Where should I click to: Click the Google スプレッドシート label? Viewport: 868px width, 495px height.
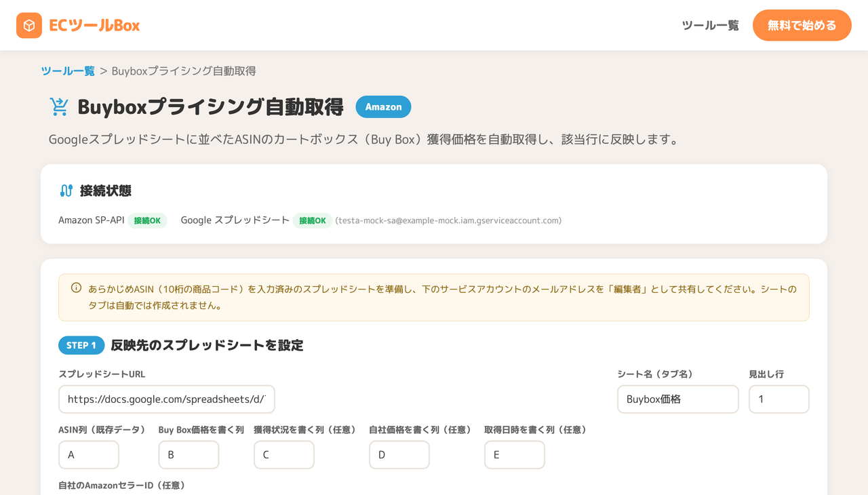point(235,220)
